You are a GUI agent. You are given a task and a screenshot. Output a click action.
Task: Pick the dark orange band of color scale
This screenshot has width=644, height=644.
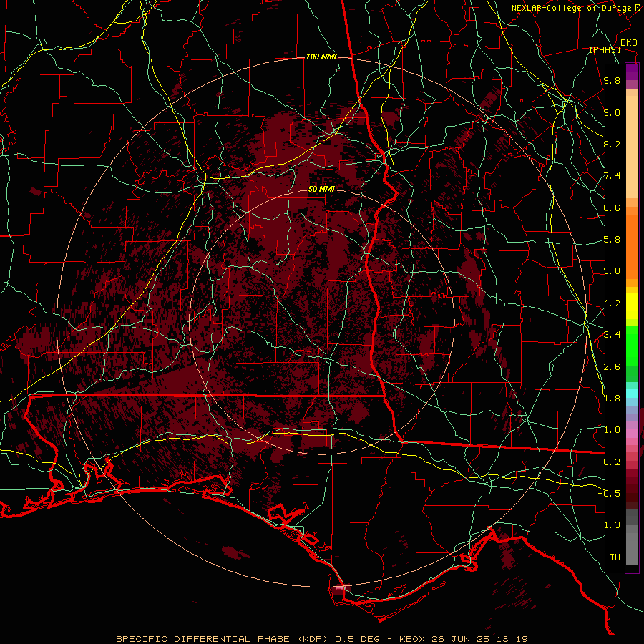pyautogui.click(x=632, y=246)
